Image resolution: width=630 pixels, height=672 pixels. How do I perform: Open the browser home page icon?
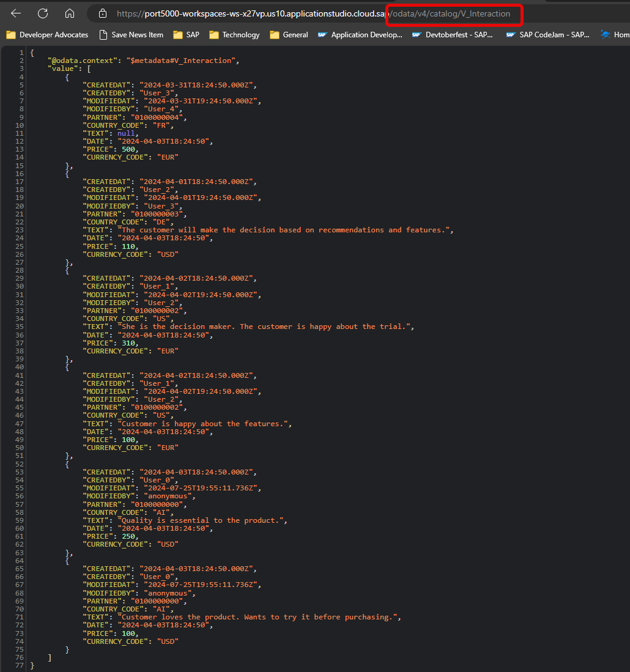(x=70, y=13)
